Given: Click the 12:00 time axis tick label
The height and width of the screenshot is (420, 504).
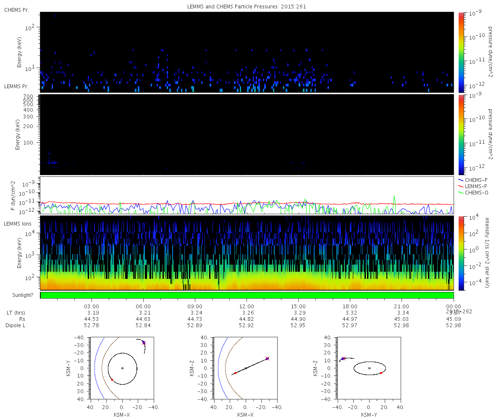Looking at the screenshot, I should pyautogui.click(x=247, y=306).
